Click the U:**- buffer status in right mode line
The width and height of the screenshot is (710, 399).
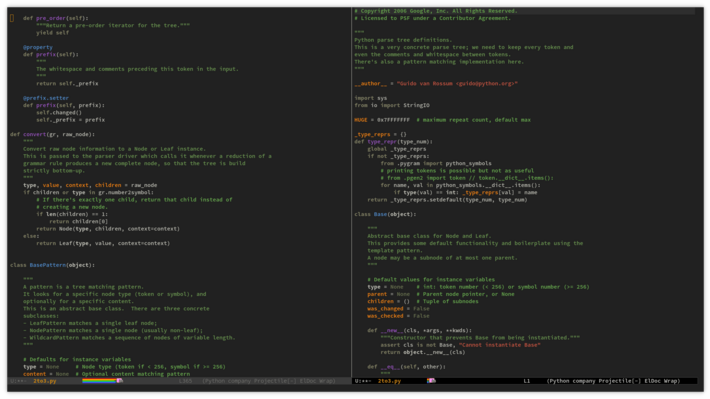coord(363,381)
